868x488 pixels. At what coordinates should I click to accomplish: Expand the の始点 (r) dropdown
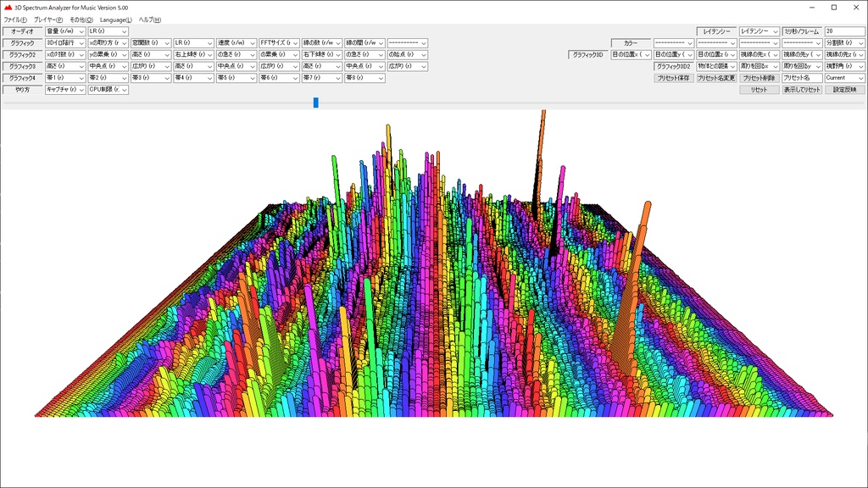(x=408, y=55)
